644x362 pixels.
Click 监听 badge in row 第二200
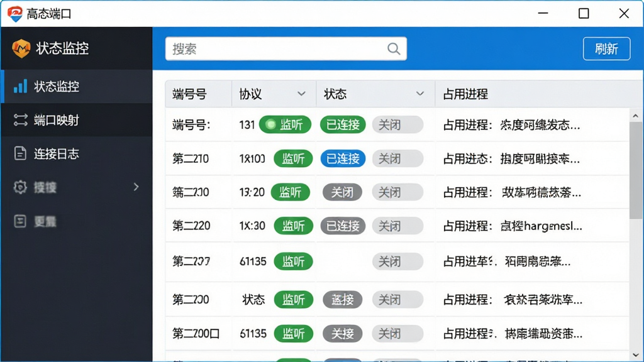(293, 300)
